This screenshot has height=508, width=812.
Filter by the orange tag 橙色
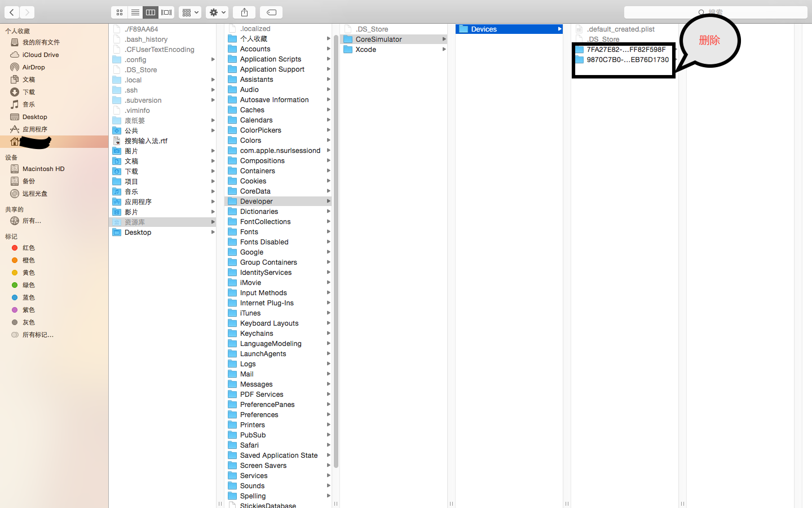[x=54, y=260]
